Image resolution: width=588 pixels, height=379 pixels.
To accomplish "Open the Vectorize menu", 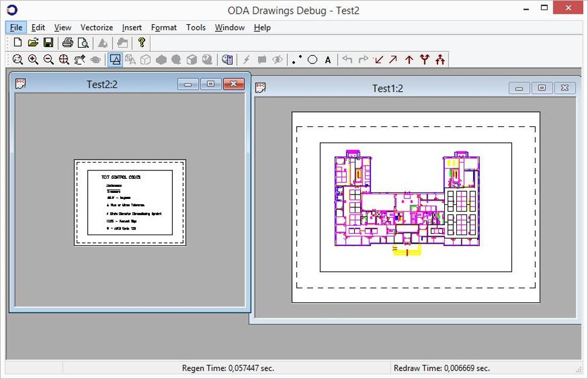I will click(x=97, y=27).
